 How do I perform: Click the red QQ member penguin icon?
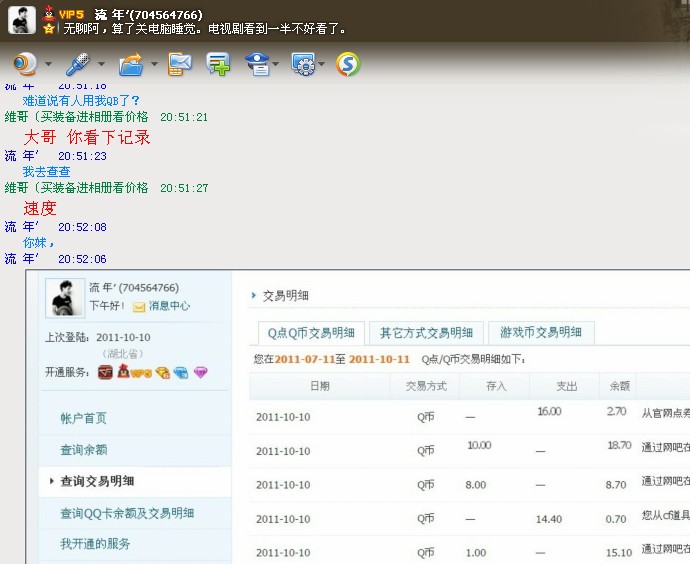point(49,14)
